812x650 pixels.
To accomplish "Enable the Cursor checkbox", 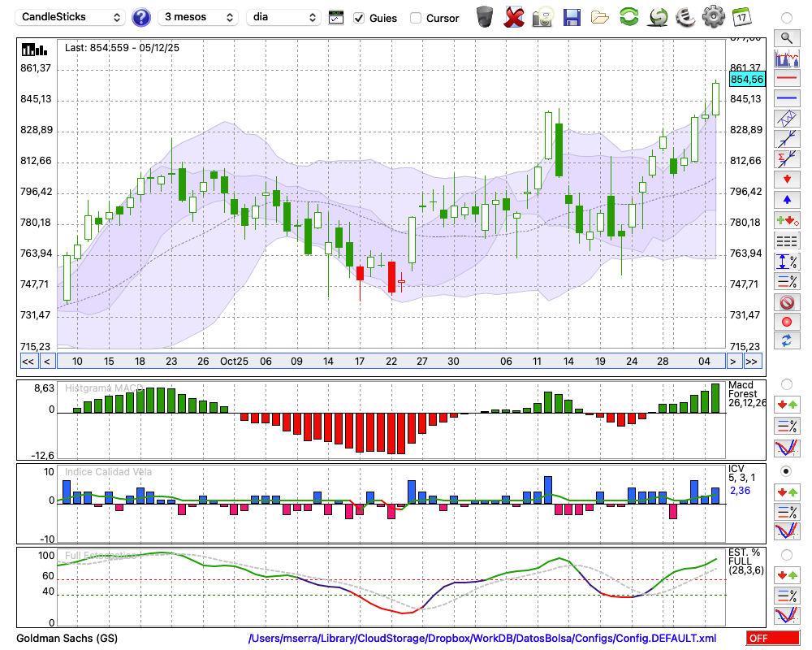I will 416,18.
